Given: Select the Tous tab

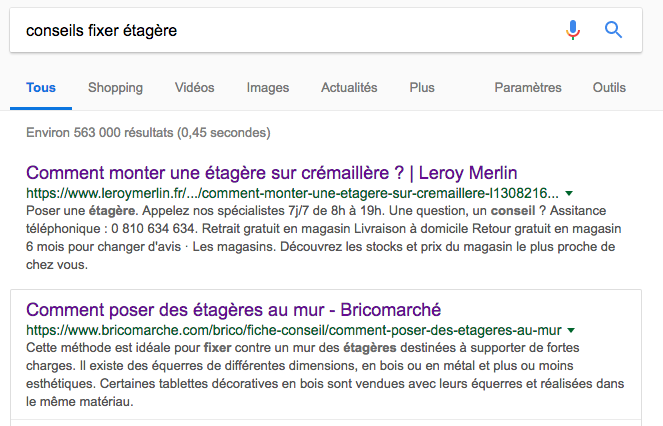Looking at the screenshot, I should [41, 88].
